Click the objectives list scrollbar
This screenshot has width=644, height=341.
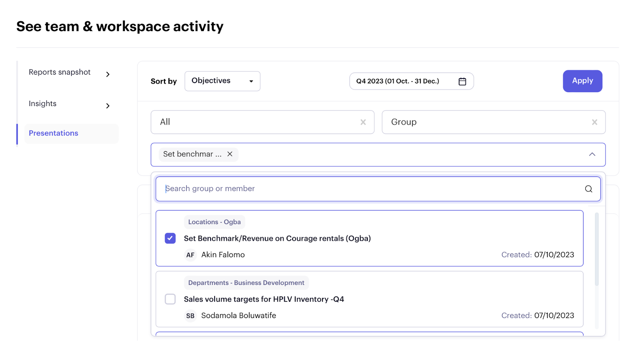click(597, 249)
